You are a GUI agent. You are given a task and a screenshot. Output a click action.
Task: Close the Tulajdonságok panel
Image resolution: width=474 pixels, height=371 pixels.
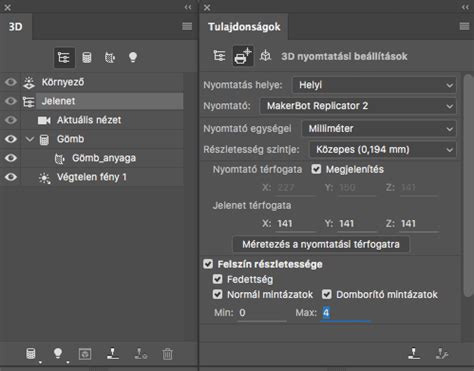point(207,7)
